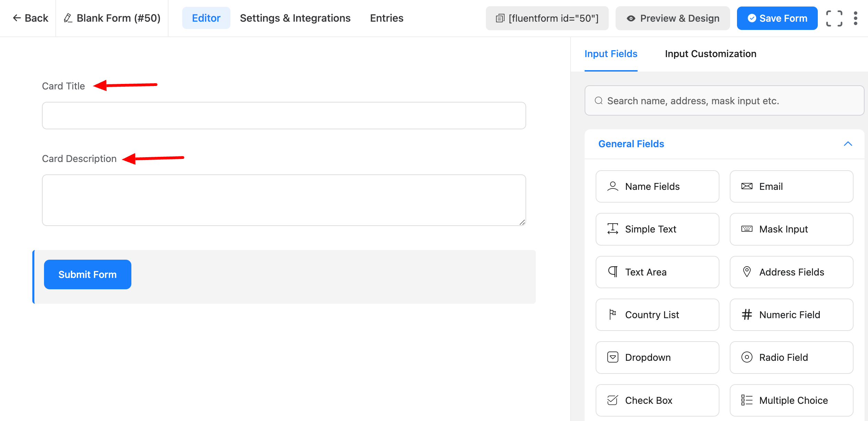
Task: Add a Mask Input field
Action: pos(791,229)
